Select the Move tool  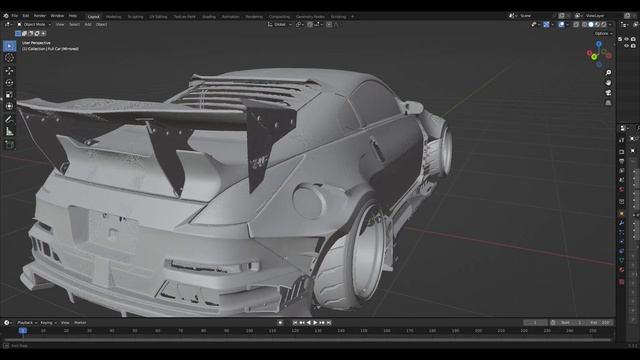(9, 71)
